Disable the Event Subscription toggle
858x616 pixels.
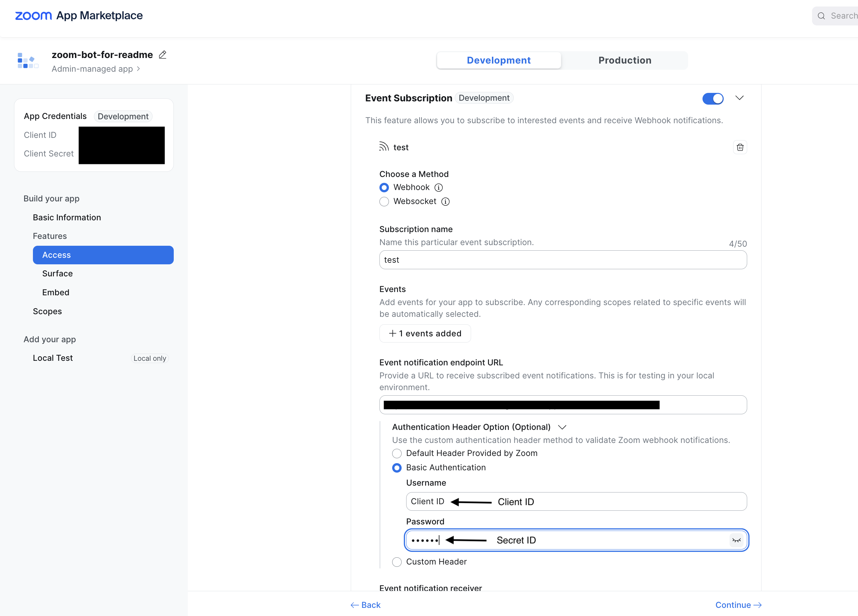click(x=713, y=98)
